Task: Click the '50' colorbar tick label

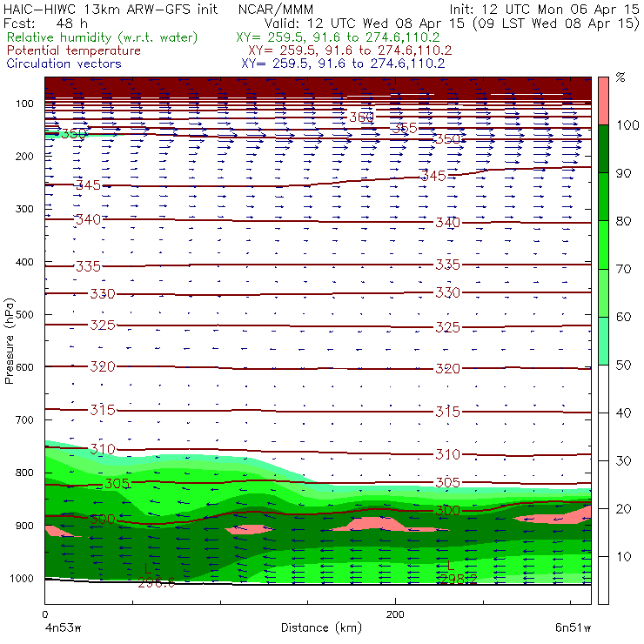Action: [x=623, y=365]
